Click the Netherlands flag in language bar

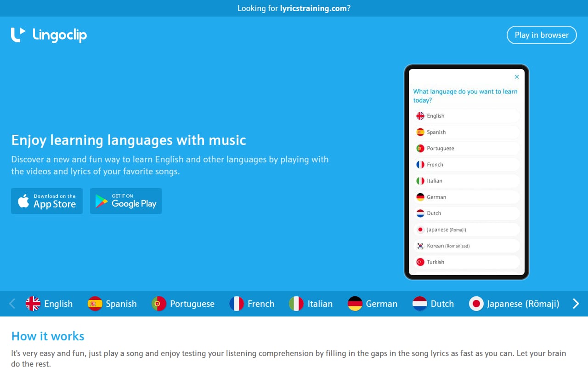420,304
